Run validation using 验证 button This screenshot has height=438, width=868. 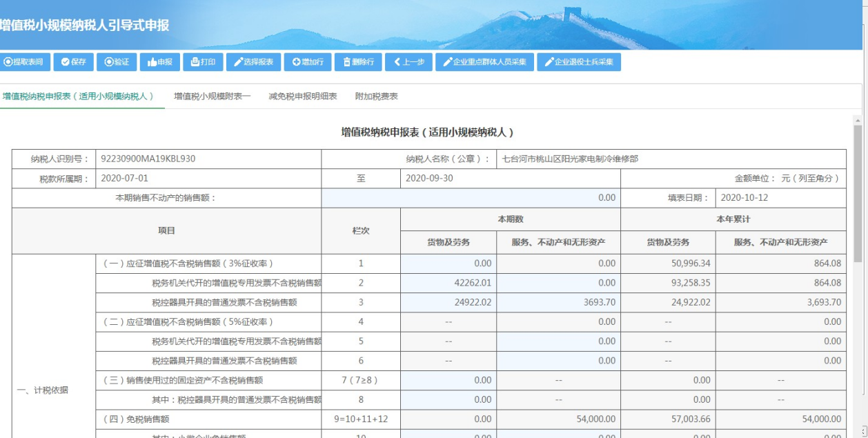point(117,62)
